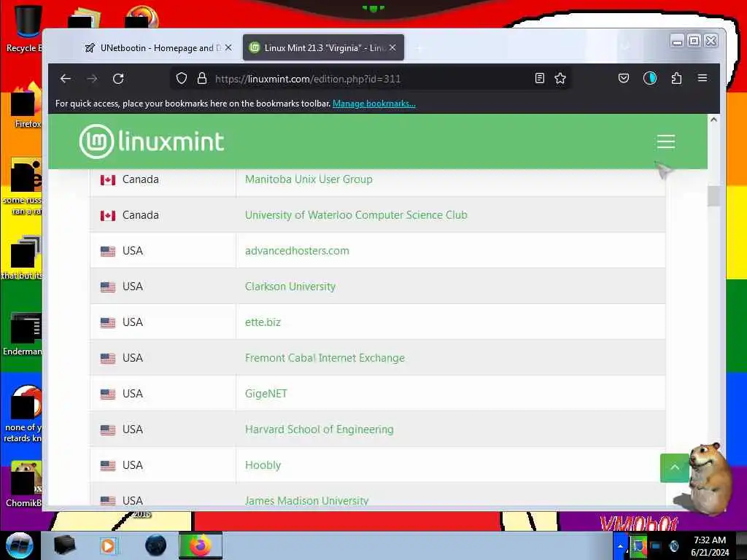This screenshot has width=747, height=560.
Task: Open Clarkson University mirror link
Action: click(x=290, y=286)
